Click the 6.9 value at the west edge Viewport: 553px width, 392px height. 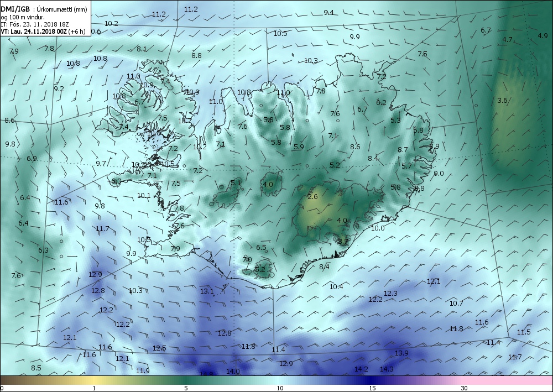[x=32, y=159]
